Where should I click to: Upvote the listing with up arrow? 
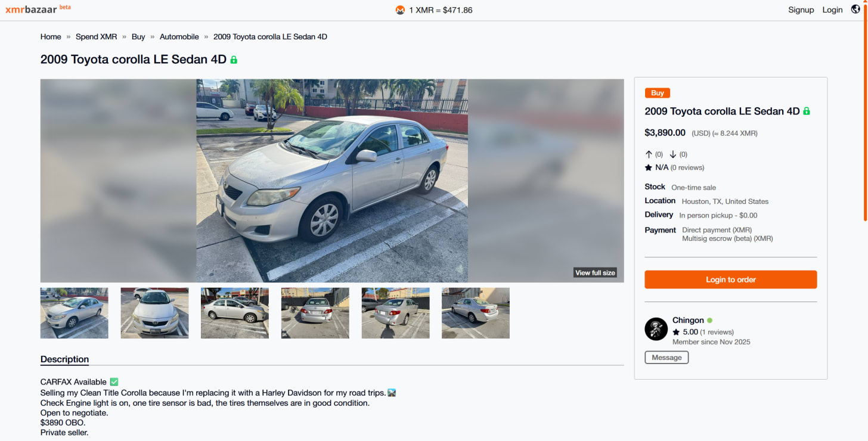(x=649, y=154)
